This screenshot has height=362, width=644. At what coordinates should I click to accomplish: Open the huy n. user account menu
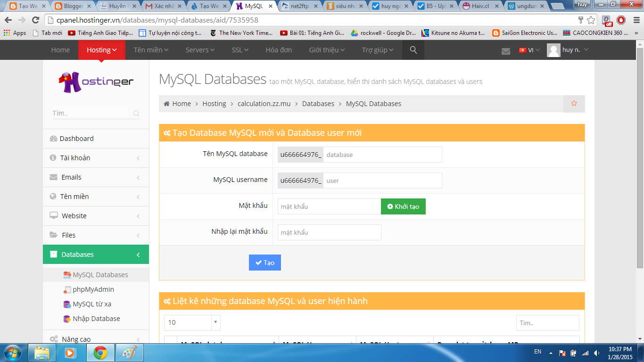click(568, 50)
